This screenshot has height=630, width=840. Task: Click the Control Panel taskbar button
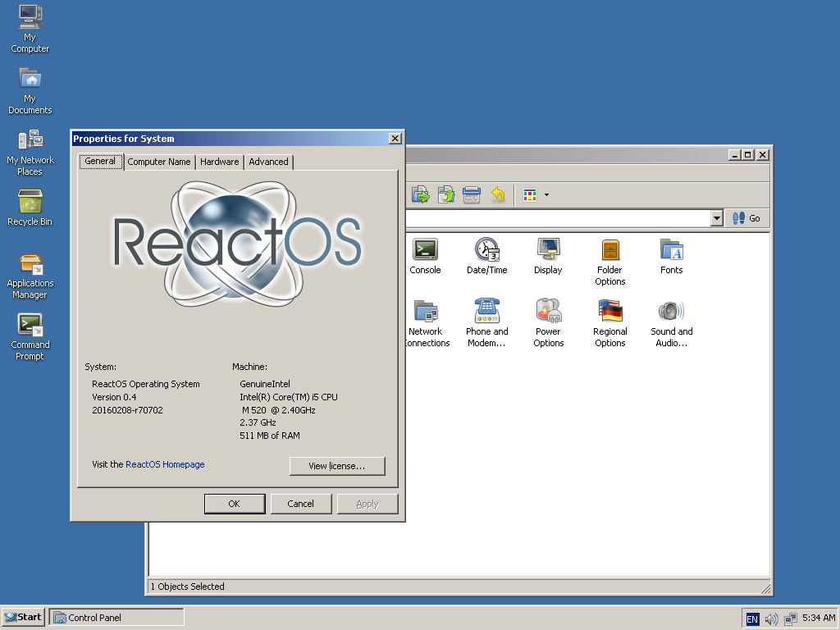[116, 617]
